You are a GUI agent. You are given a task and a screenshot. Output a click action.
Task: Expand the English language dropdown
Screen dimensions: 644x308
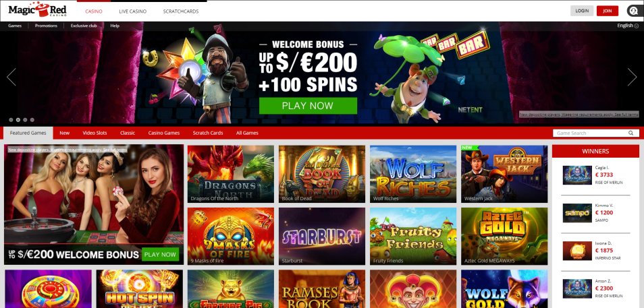pyautogui.click(x=628, y=26)
